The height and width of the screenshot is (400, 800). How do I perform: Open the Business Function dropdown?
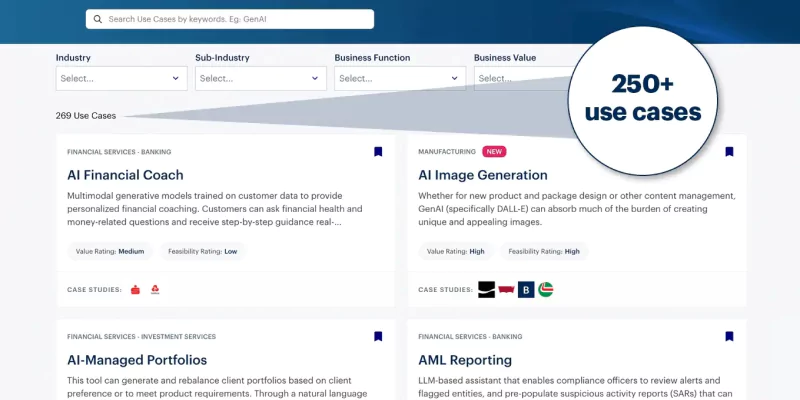(400, 78)
